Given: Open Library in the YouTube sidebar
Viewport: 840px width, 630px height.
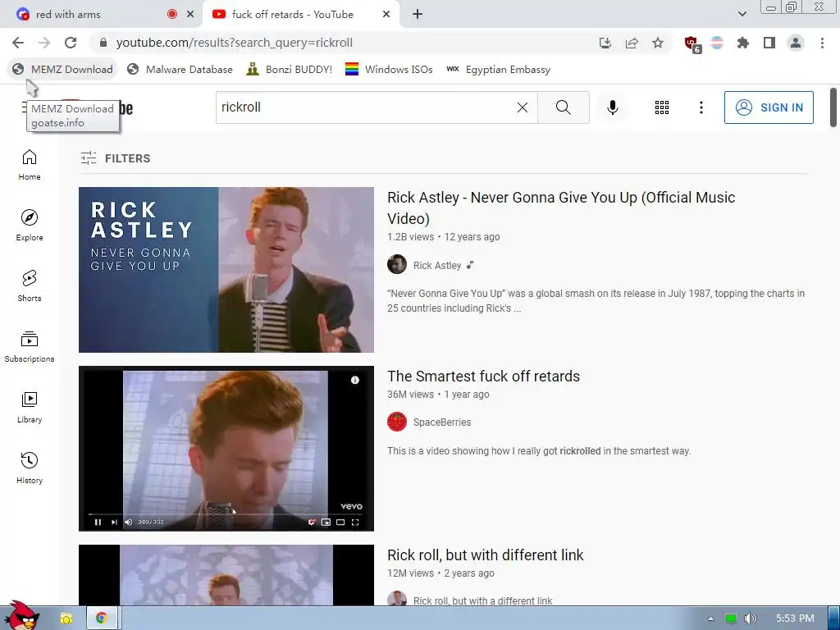Looking at the screenshot, I should click(x=30, y=408).
